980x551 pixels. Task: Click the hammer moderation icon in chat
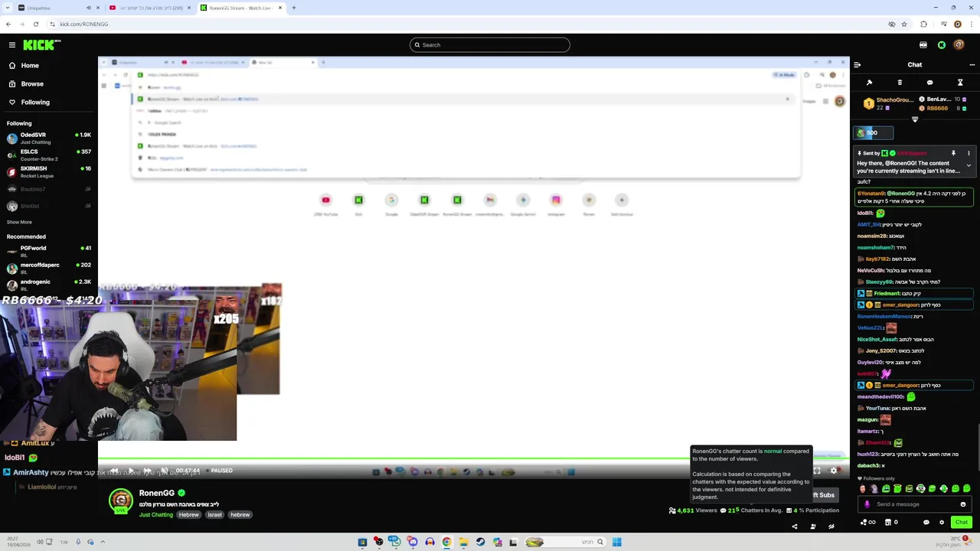coord(869,83)
